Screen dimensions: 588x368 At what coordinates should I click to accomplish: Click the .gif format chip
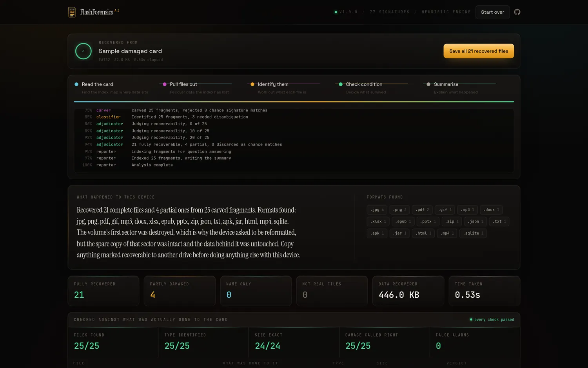[x=445, y=210]
